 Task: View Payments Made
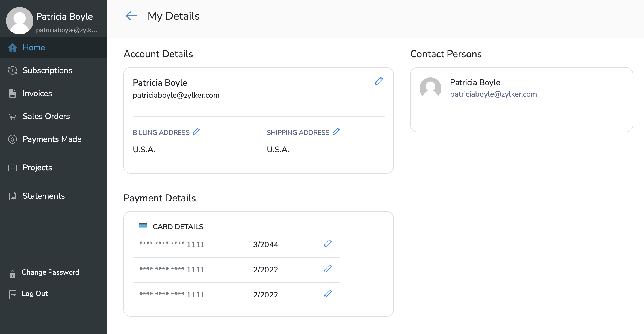click(x=52, y=139)
